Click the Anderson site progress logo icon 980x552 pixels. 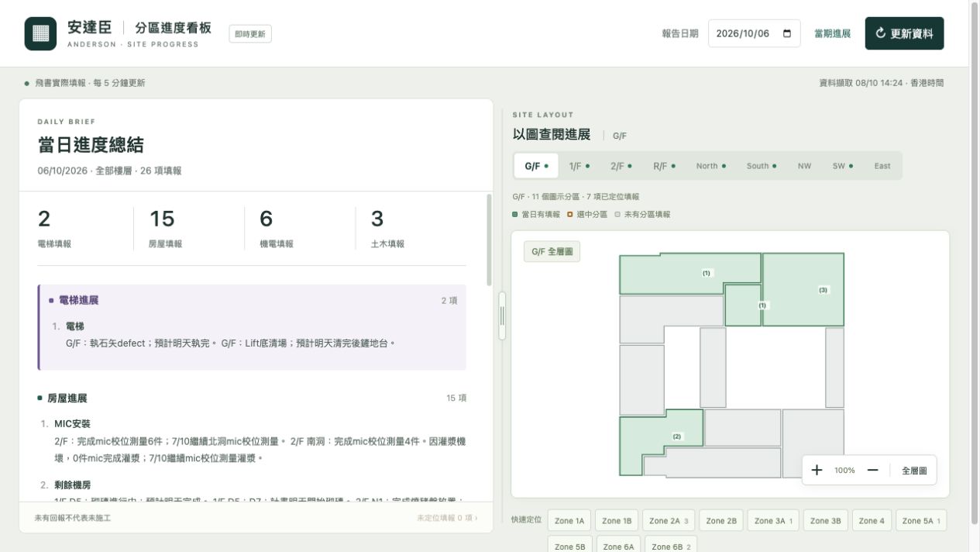40,33
